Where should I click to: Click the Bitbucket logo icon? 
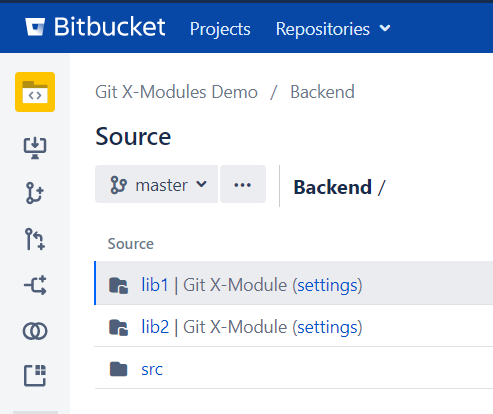pos(35,27)
